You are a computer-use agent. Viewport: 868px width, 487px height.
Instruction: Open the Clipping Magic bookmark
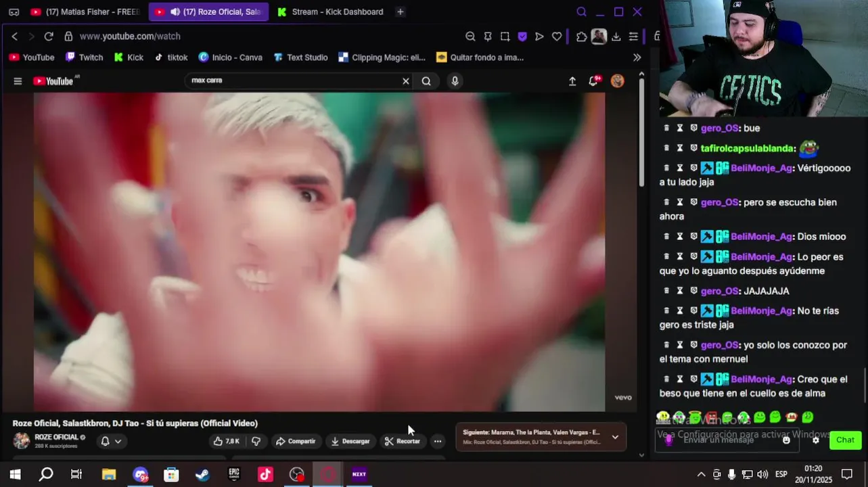pyautogui.click(x=382, y=57)
